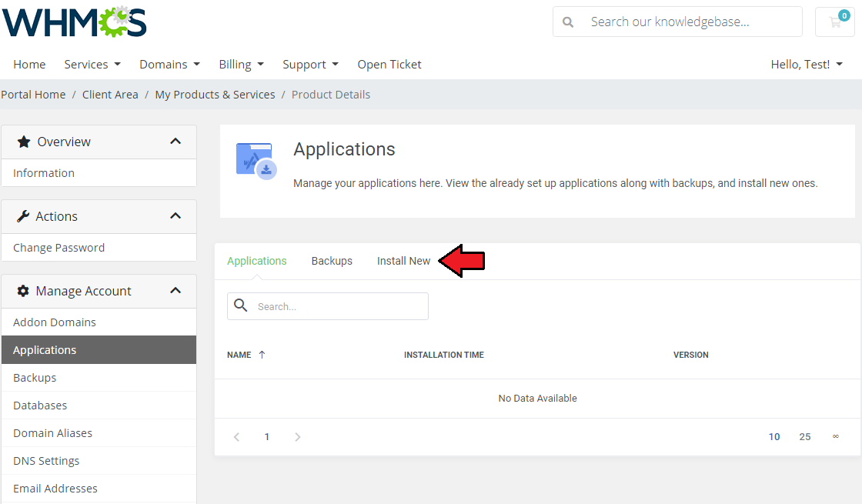862x504 pixels.
Task: Click Open Ticket in the navbar
Action: (389, 65)
